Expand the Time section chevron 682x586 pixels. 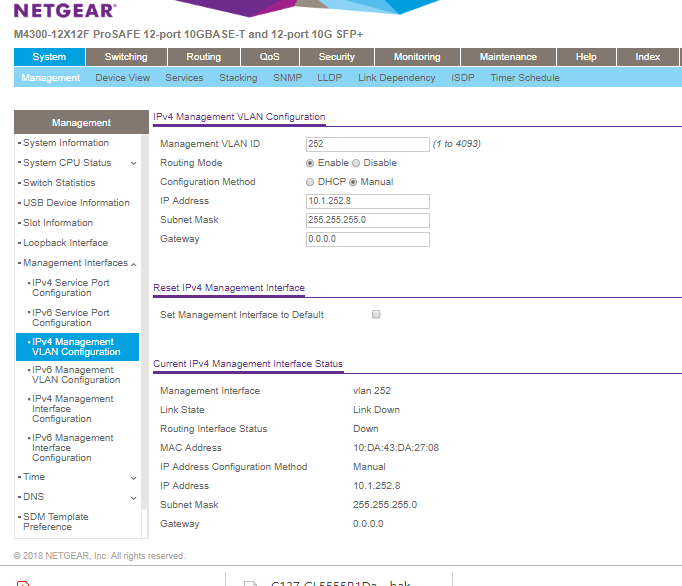(x=134, y=478)
